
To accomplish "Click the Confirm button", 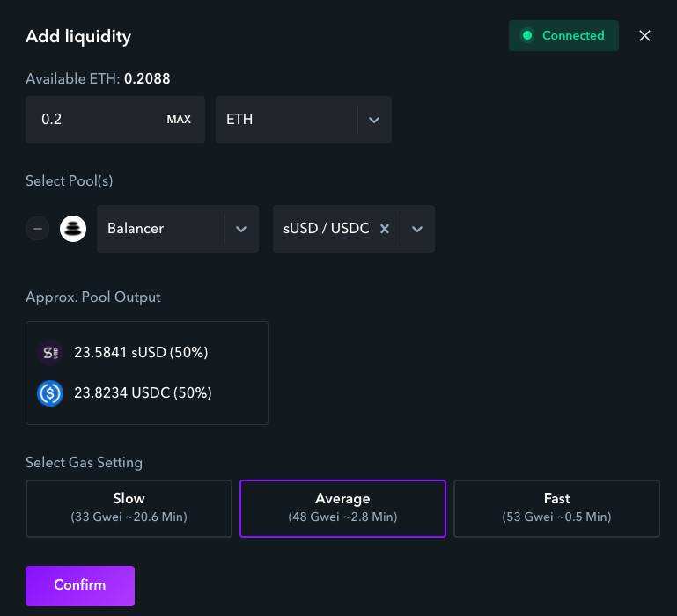I will (80, 586).
